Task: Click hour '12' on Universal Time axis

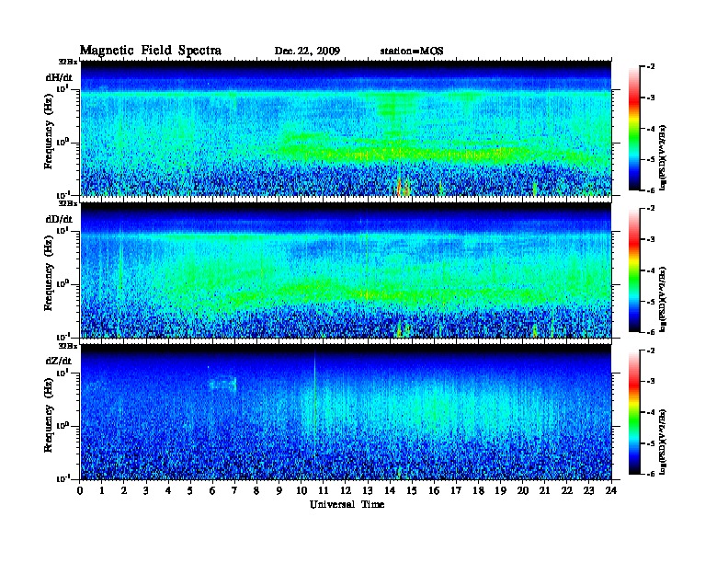Action: [346, 491]
